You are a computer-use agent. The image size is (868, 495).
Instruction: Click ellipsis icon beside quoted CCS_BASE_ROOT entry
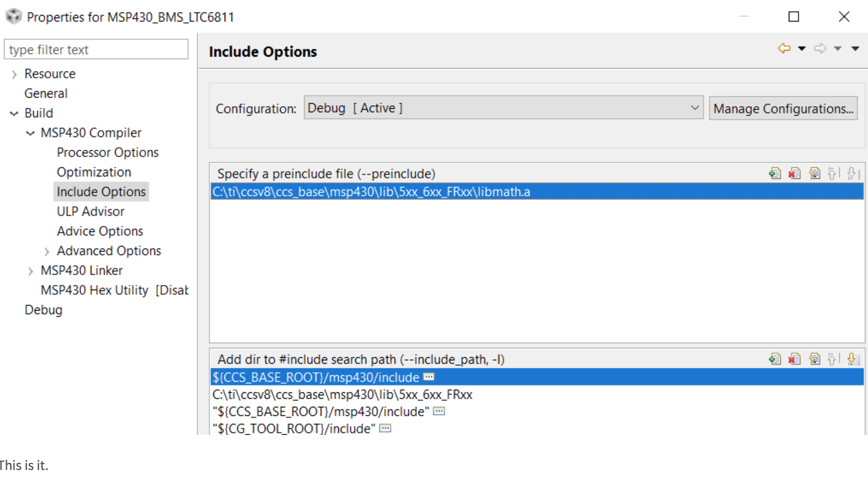[x=439, y=411]
